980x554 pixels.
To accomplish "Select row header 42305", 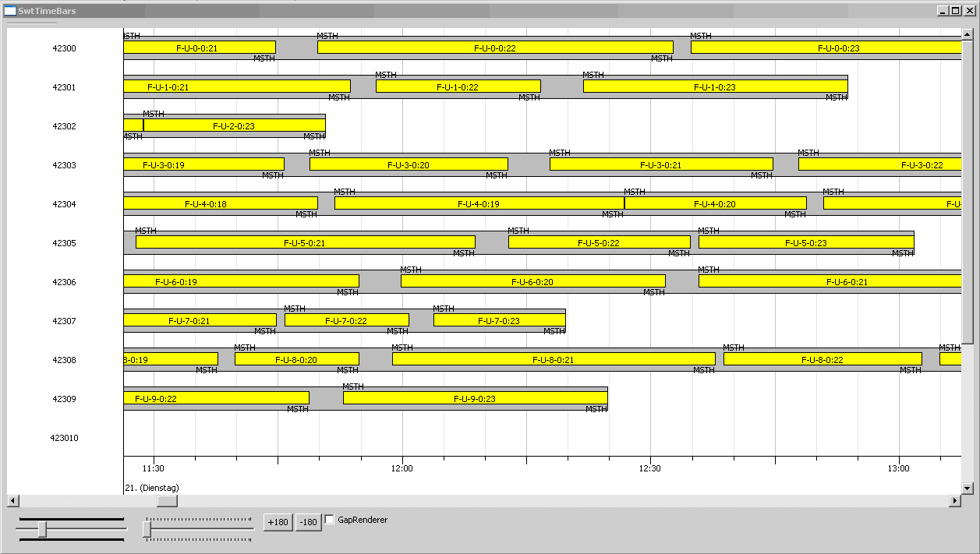I will pyautogui.click(x=64, y=243).
